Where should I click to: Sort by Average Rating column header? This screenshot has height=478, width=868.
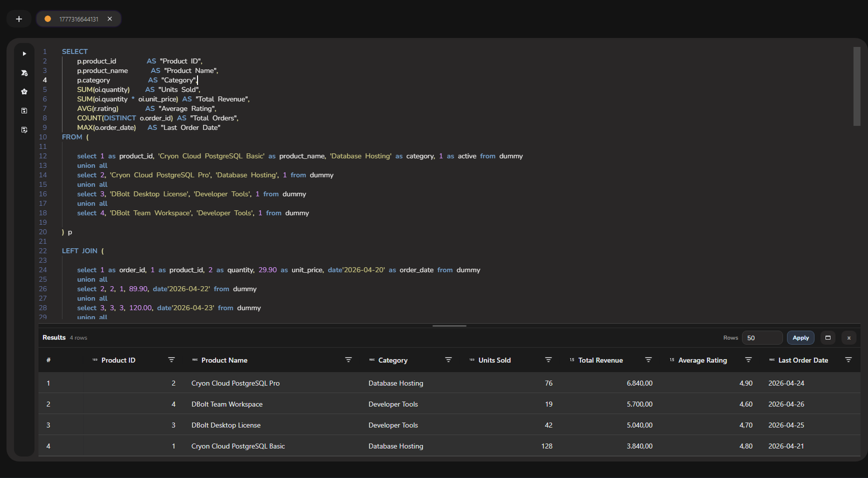[702, 360]
